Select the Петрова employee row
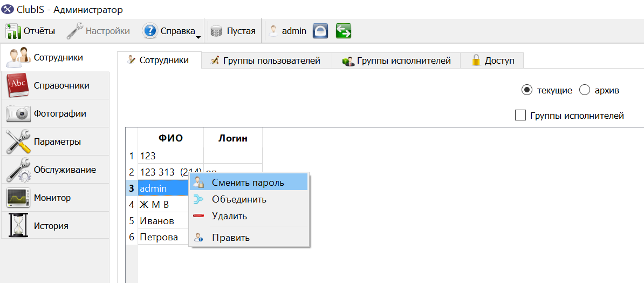 pyautogui.click(x=163, y=237)
